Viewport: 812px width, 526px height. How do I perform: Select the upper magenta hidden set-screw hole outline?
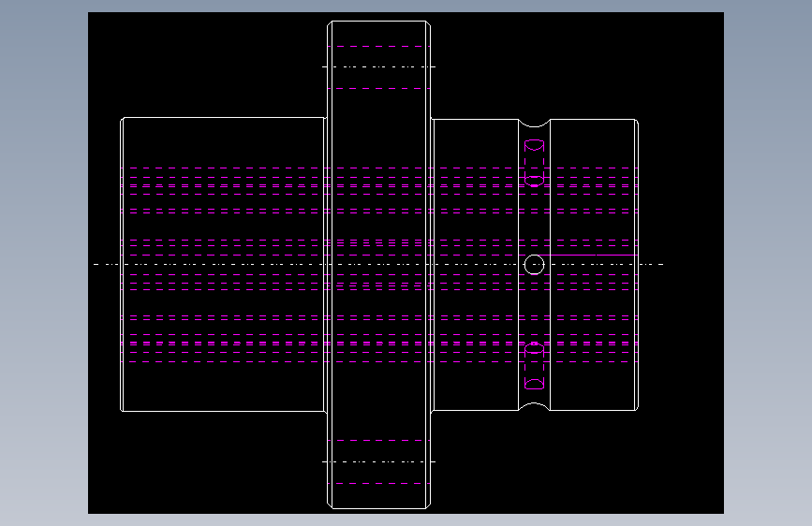(x=534, y=163)
